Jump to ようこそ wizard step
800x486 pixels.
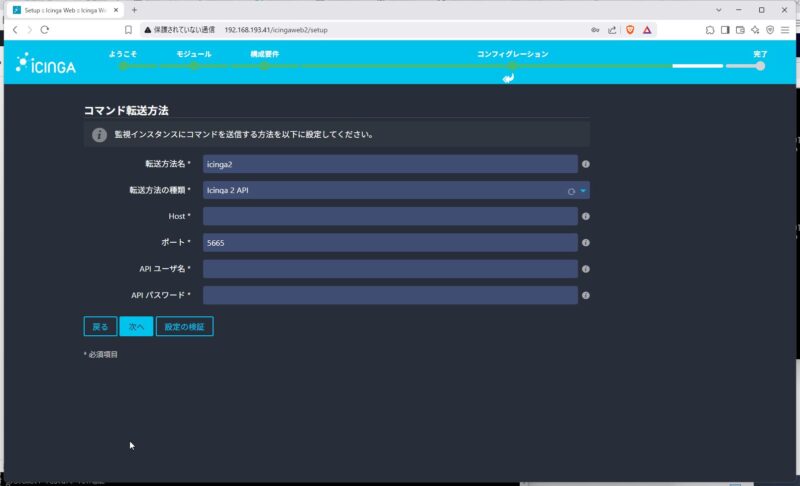[x=123, y=54]
